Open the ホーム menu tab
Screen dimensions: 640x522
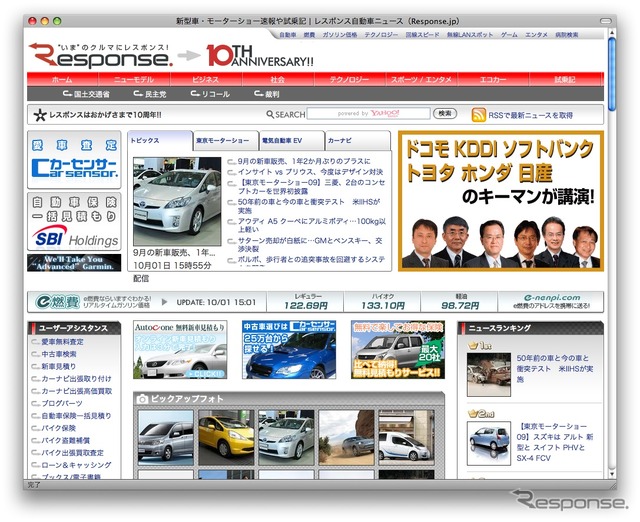point(62,80)
